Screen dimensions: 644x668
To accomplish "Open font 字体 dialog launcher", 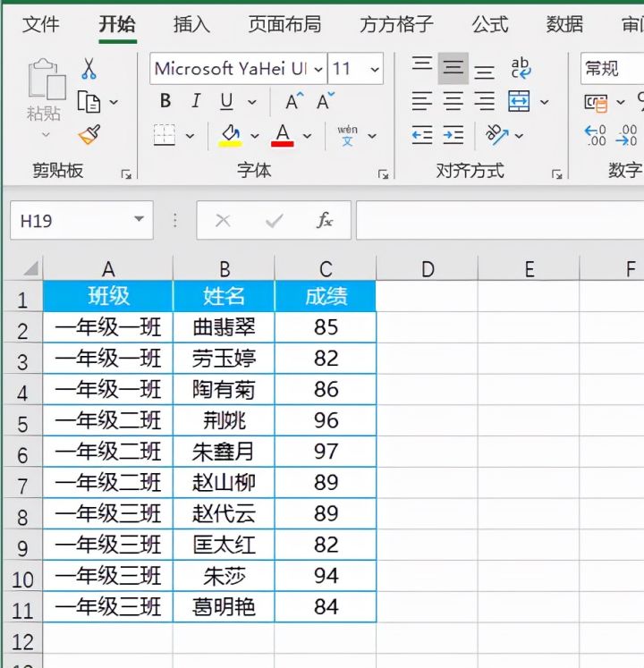I will [383, 173].
